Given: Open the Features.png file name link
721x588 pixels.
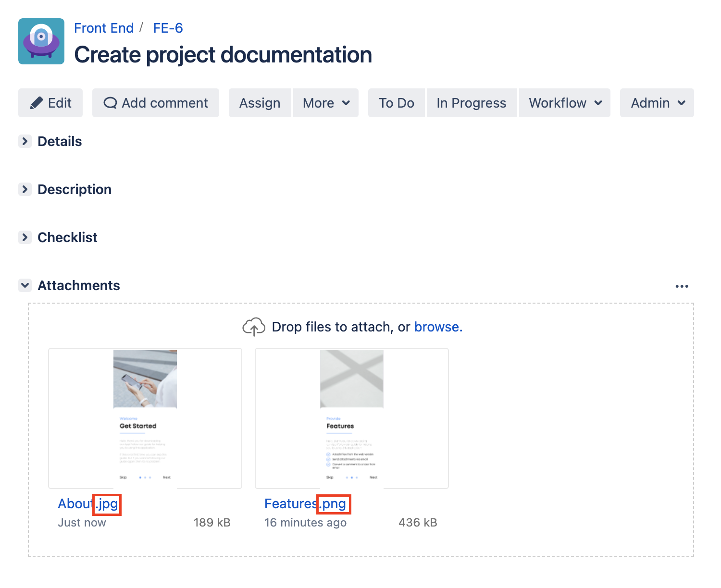Looking at the screenshot, I should pyautogui.click(x=305, y=503).
